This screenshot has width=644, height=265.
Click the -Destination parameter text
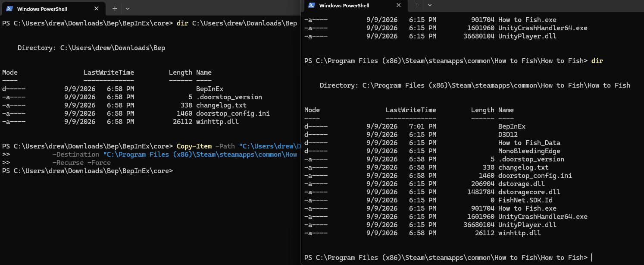tap(76, 155)
